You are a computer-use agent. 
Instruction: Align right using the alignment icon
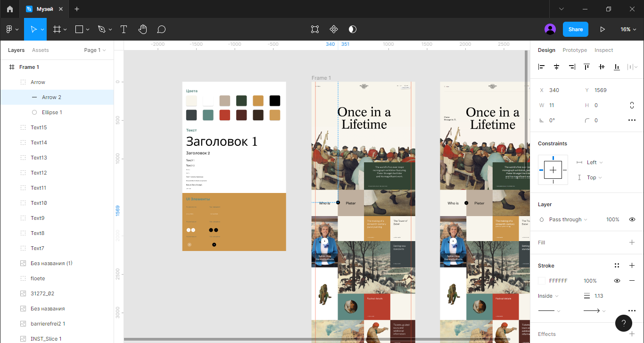pyautogui.click(x=572, y=67)
